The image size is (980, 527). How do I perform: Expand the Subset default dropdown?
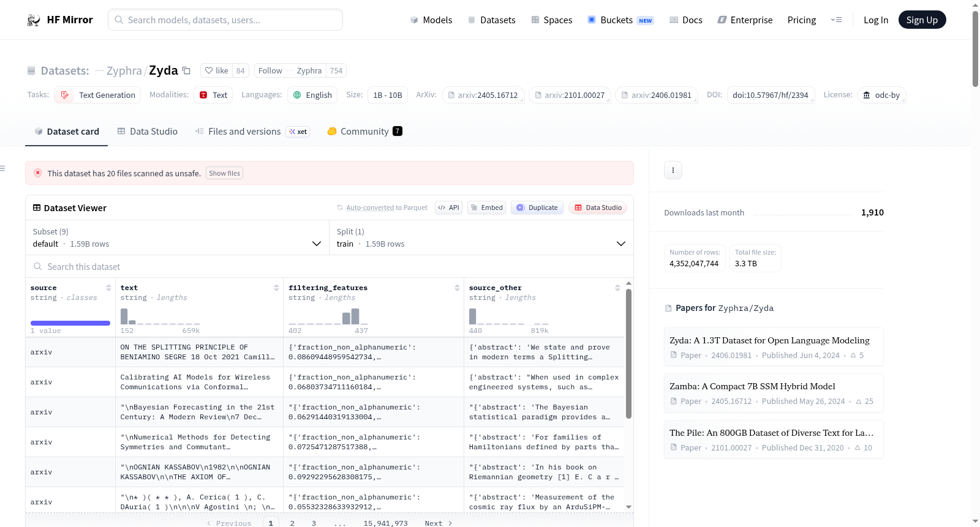pyautogui.click(x=178, y=237)
